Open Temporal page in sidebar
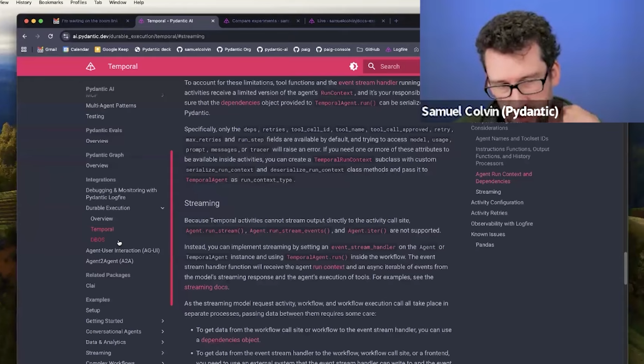The image size is (644, 364). pyautogui.click(x=102, y=229)
